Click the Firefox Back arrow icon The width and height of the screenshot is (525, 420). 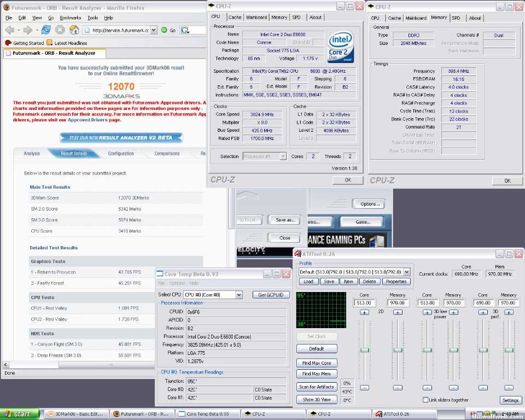click(9, 30)
